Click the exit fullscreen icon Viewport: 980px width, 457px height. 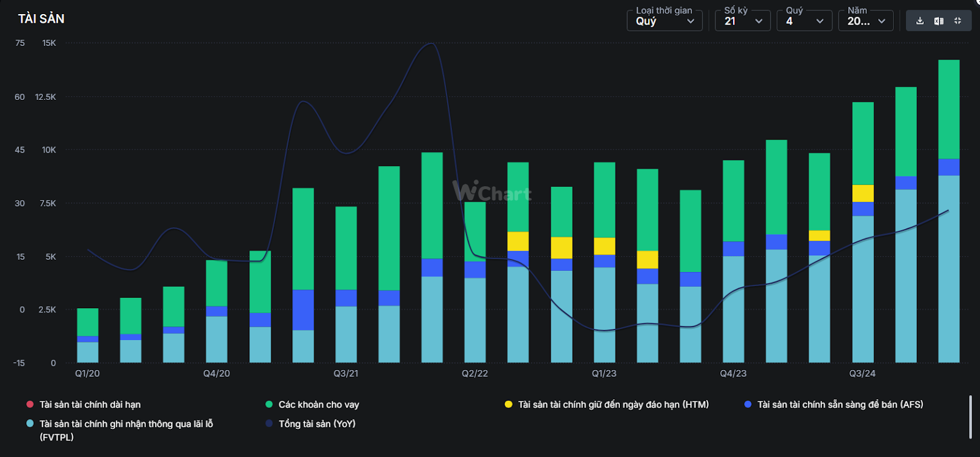coord(957,21)
